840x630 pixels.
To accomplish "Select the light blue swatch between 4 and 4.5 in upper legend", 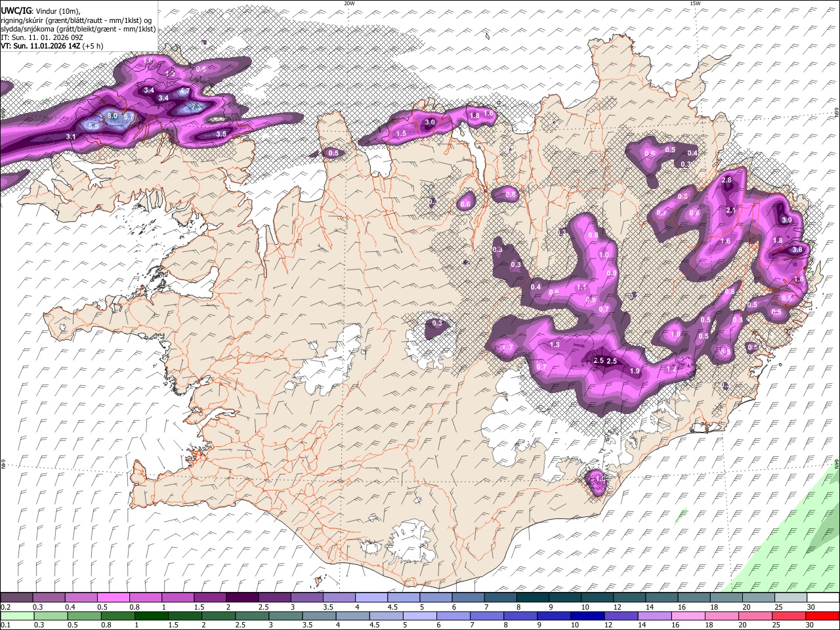I will (371, 598).
